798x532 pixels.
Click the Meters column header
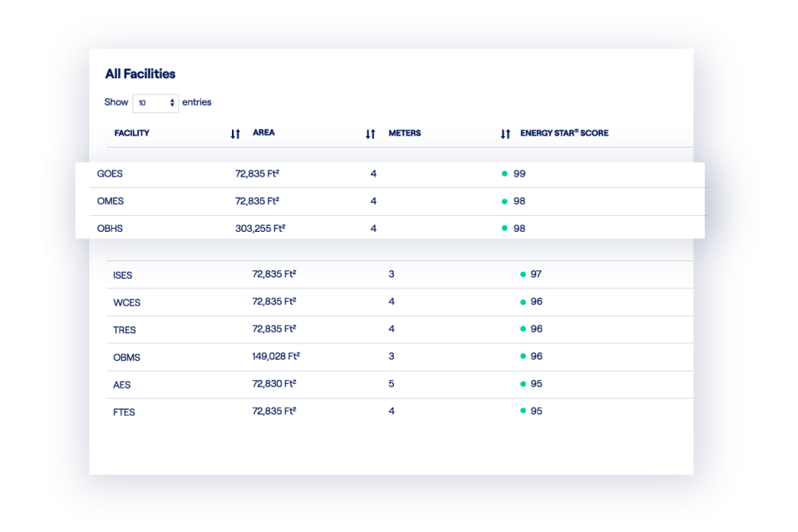(x=405, y=132)
